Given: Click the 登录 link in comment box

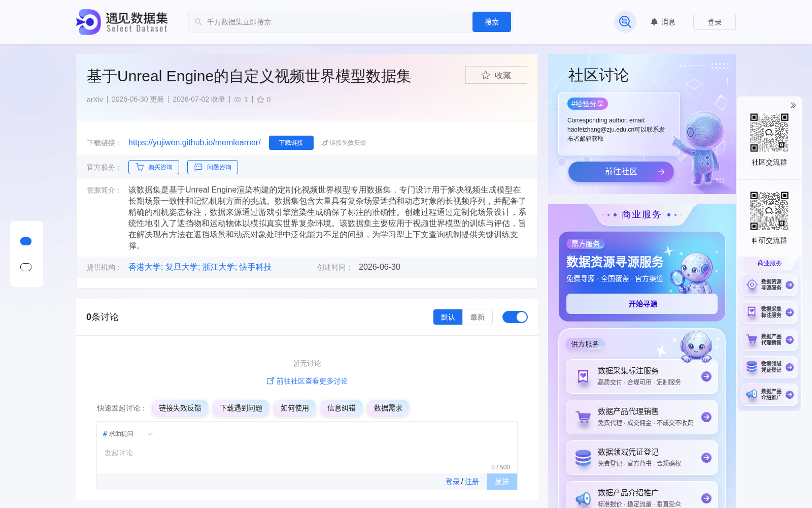Looking at the screenshot, I should [453, 482].
